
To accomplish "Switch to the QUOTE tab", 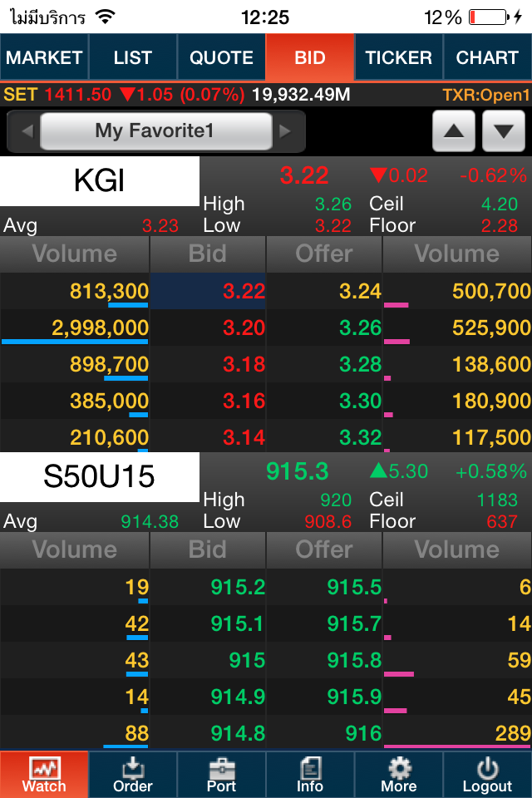I will coord(221,57).
